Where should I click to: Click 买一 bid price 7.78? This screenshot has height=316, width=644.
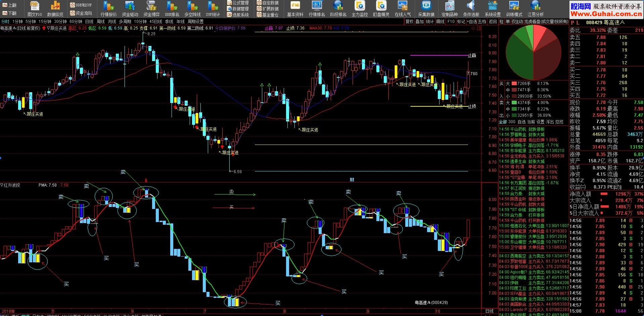pos(601,70)
